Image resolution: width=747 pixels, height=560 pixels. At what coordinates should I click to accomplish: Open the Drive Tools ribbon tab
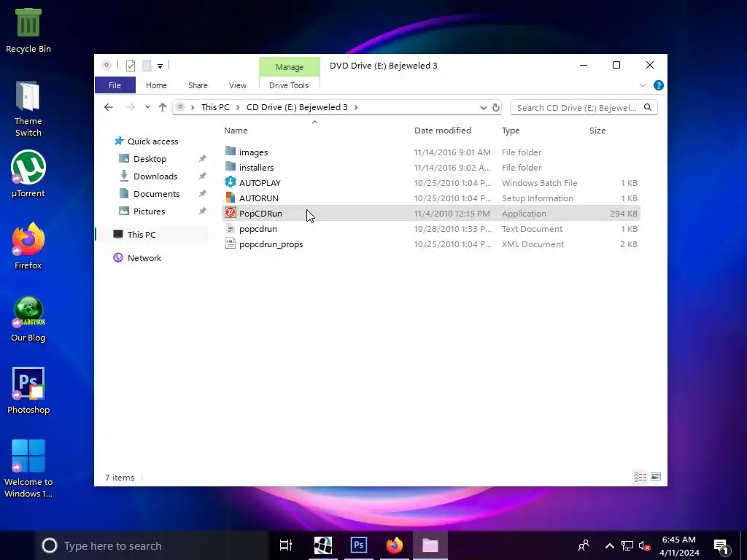pyautogui.click(x=289, y=85)
